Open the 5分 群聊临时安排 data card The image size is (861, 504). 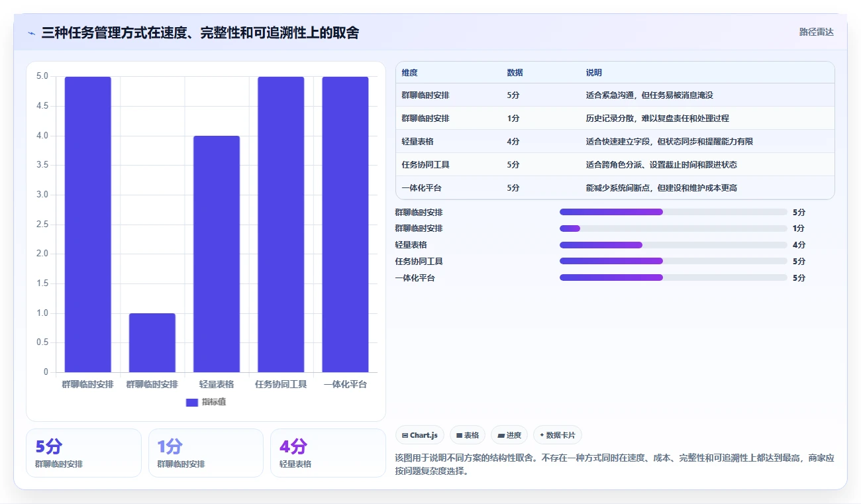pos(84,453)
